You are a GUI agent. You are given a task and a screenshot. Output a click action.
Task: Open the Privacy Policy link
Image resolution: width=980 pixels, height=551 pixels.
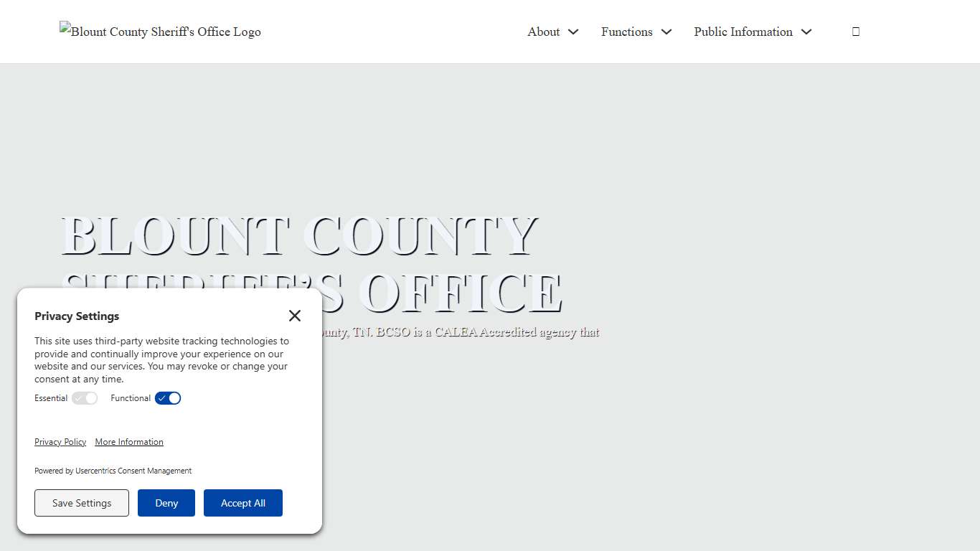[x=60, y=441]
